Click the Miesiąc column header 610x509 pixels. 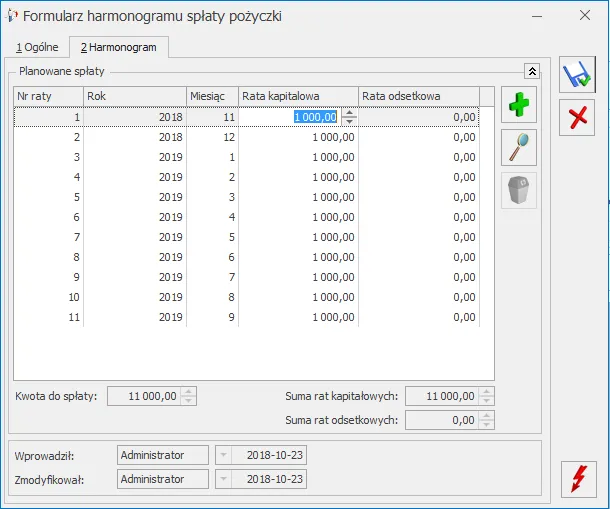click(212, 96)
